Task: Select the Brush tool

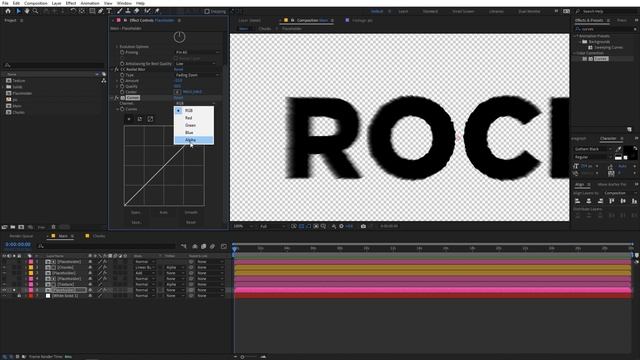Action: pos(120,11)
